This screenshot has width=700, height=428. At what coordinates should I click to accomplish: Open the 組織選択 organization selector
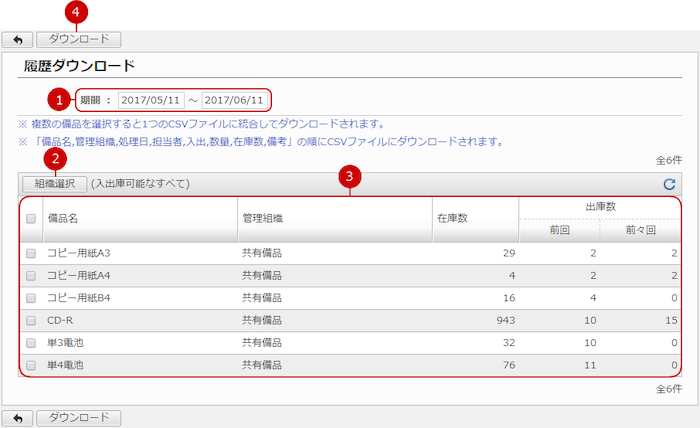click(x=55, y=184)
